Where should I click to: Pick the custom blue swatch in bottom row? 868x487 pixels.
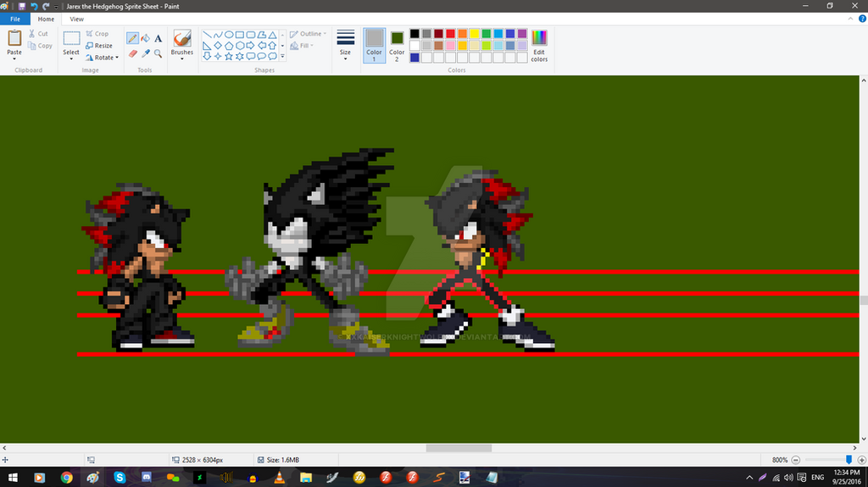click(x=415, y=58)
